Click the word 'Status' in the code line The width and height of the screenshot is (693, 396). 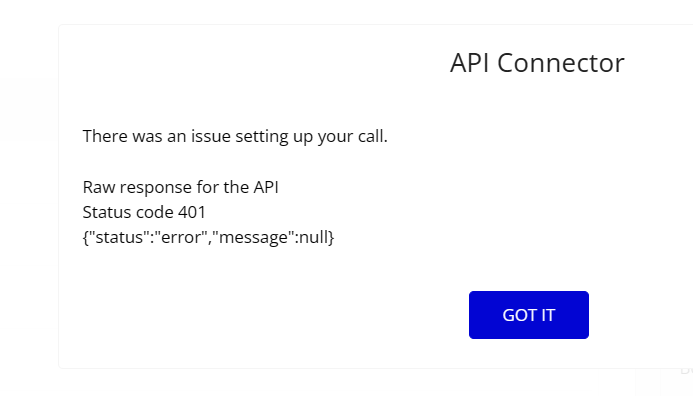pyautogui.click(x=107, y=212)
